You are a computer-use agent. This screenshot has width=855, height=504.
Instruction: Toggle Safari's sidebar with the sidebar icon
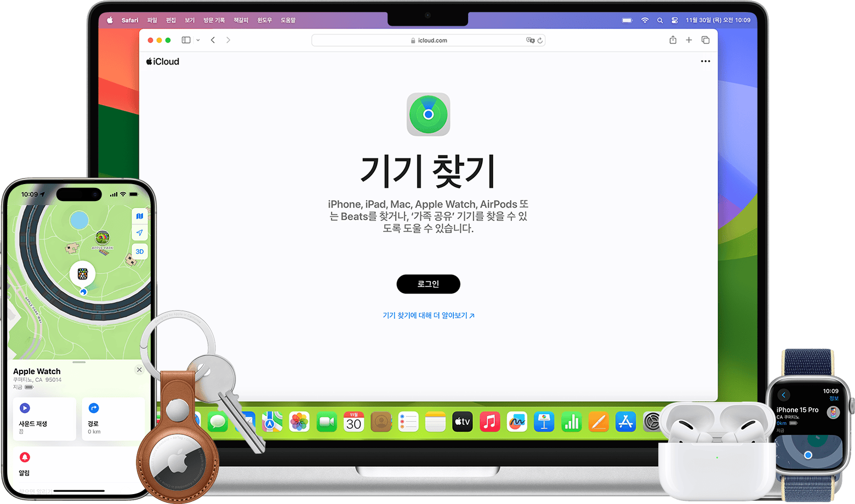(186, 40)
